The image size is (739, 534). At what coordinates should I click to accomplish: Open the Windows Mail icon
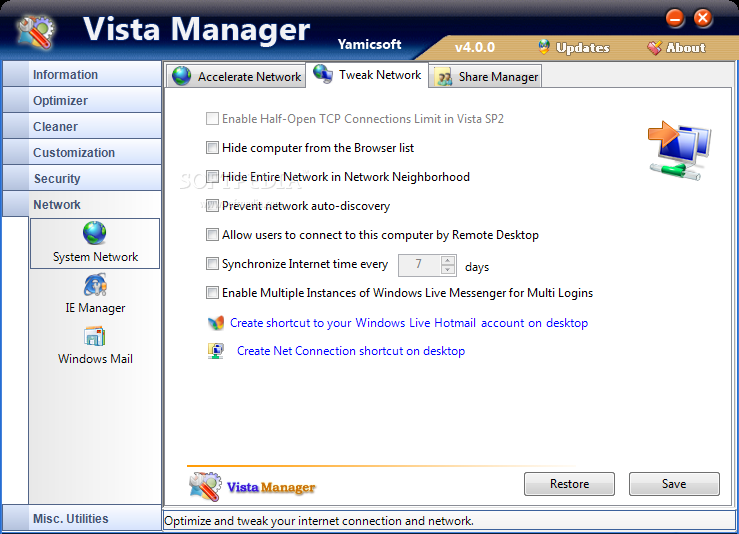point(95,337)
